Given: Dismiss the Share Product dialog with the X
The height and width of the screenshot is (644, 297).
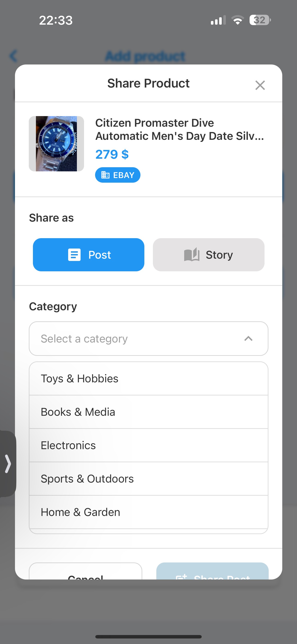Looking at the screenshot, I should tap(260, 85).
